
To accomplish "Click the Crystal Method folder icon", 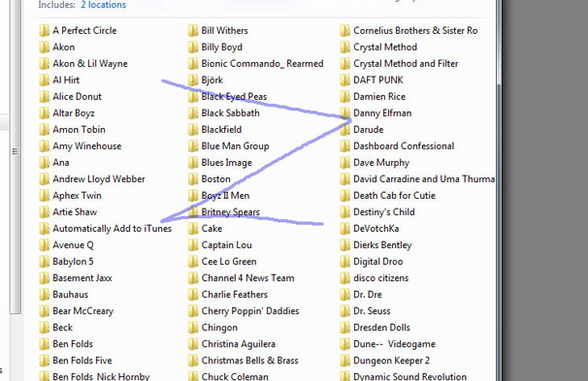I will (x=345, y=47).
